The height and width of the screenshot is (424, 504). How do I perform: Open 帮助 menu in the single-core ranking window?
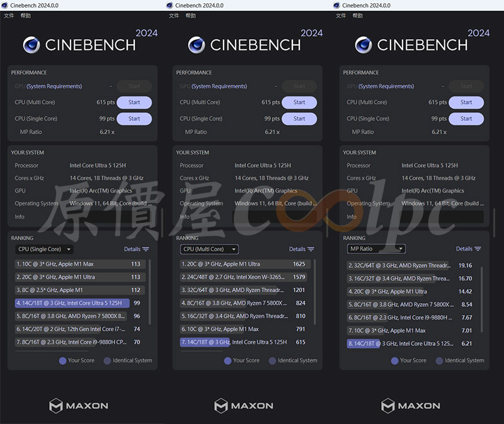pos(26,15)
